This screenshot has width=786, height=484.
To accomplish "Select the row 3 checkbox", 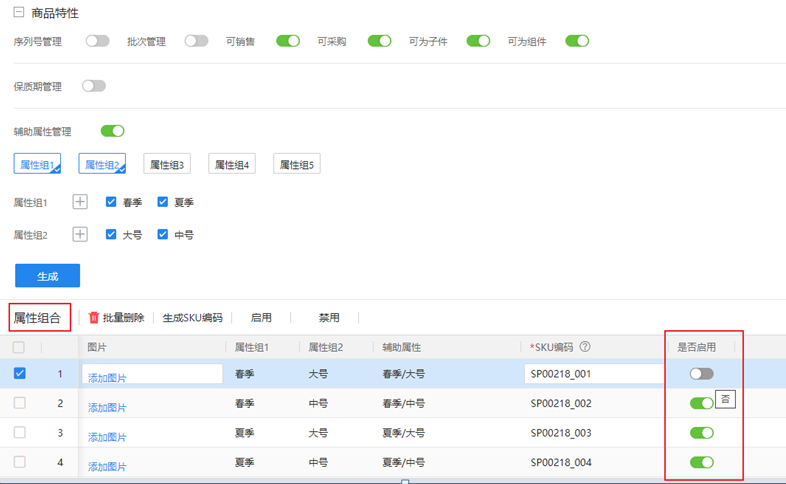I will 19,433.
